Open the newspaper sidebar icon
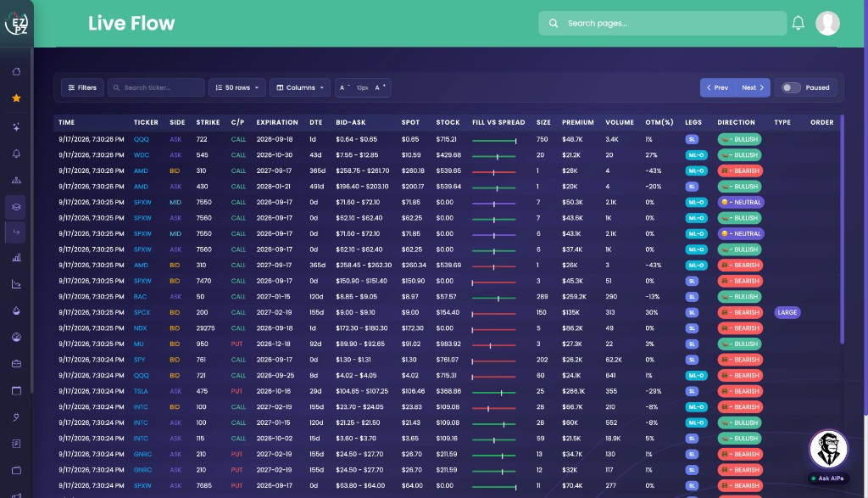The image size is (868, 498). coord(17,444)
